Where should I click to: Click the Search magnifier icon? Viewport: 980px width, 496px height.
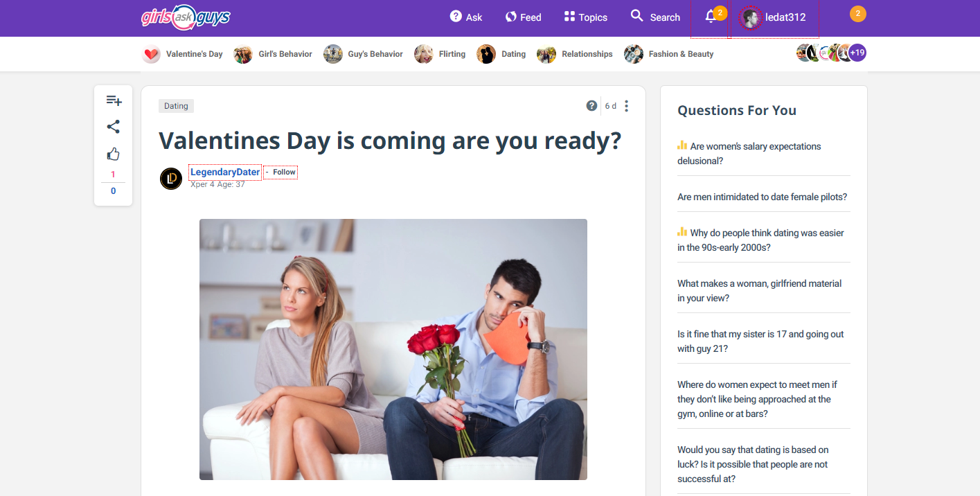pos(636,15)
